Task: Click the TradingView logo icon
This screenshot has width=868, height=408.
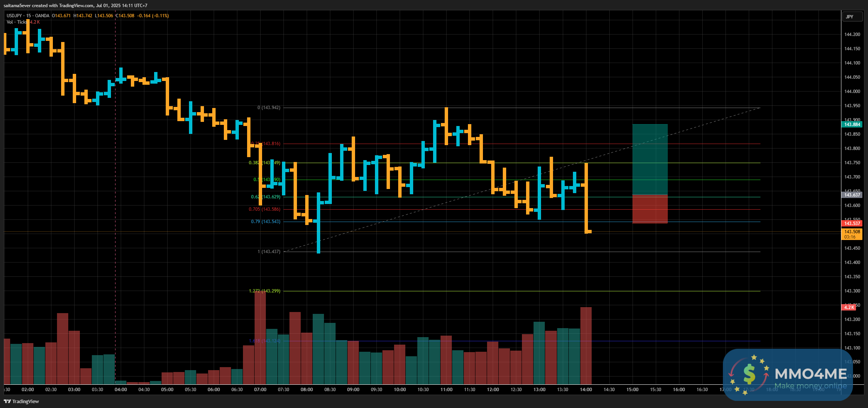Action: [7, 401]
